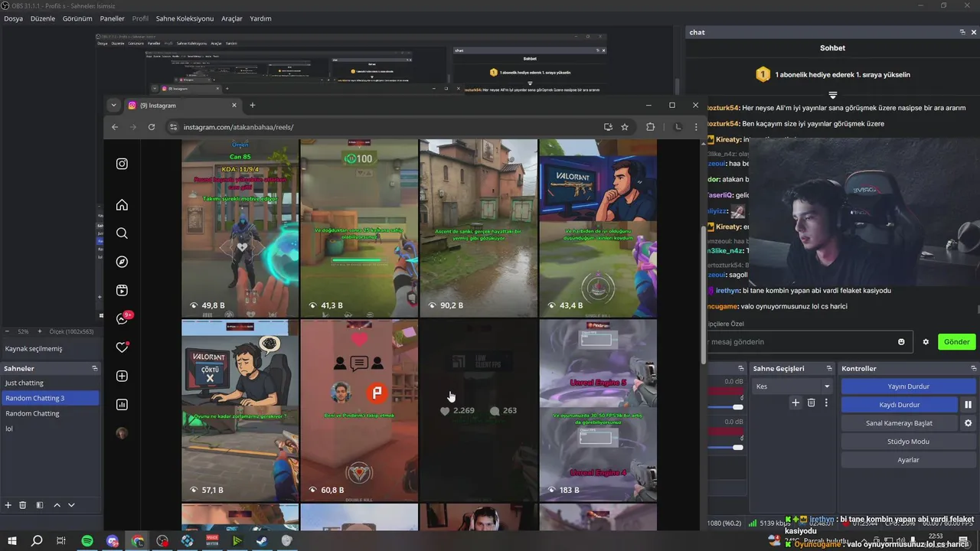Delete the scene transition with trash icon

coord(811,403)
